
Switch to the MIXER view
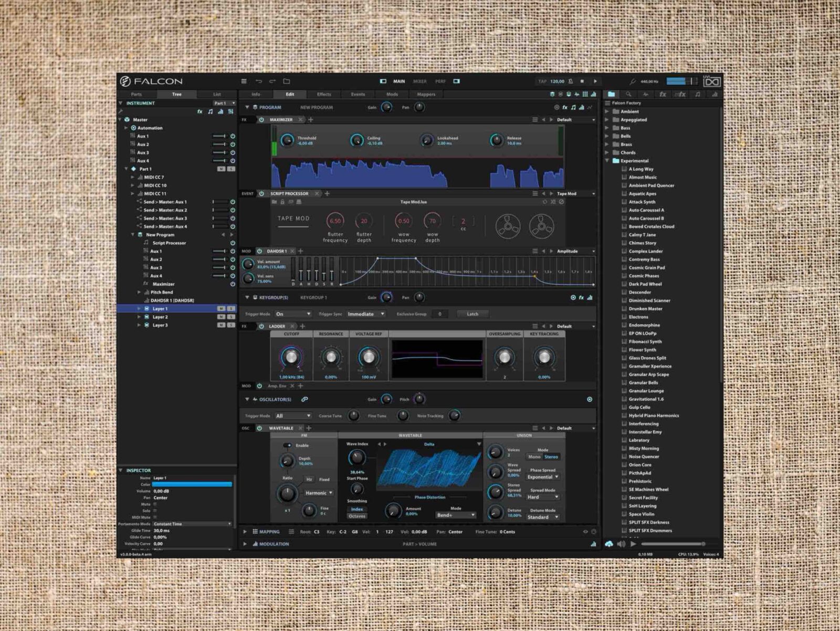pos(420,81)
